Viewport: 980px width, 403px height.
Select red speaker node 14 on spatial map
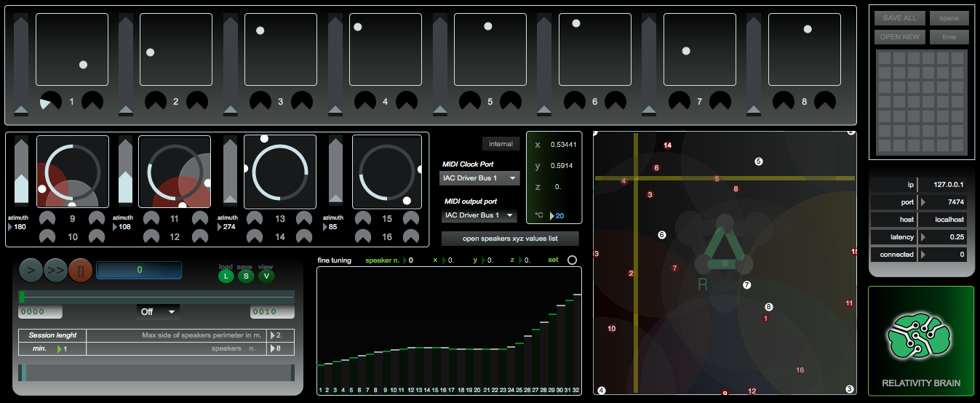pos(667,145)
